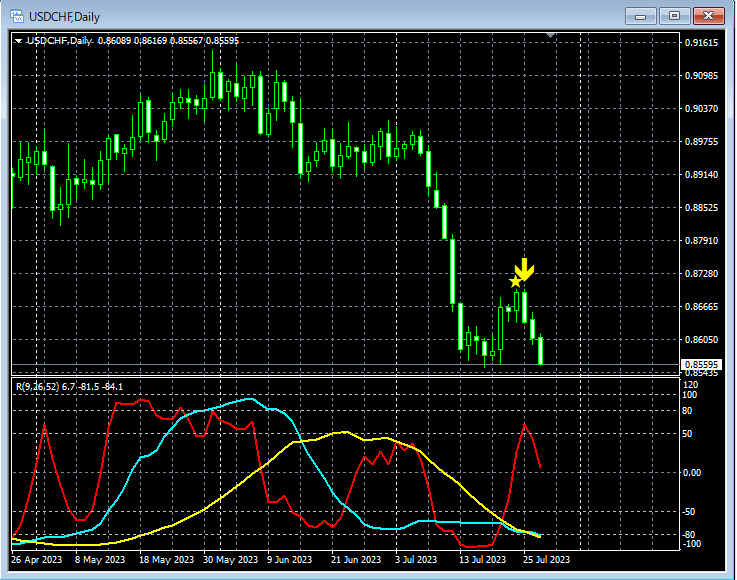
Task: Click the 3 Jul 2023 date label
Action: (x=416, y=560)
